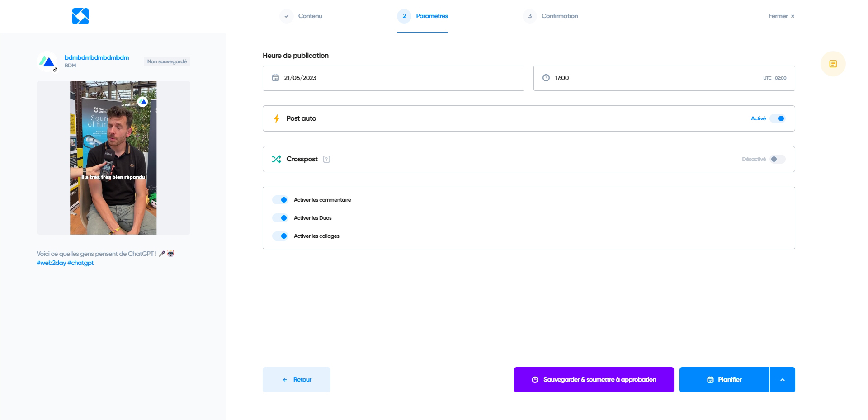Click the clock icon in time field
This screenshot has width=868, height=420.
(546, 78)
